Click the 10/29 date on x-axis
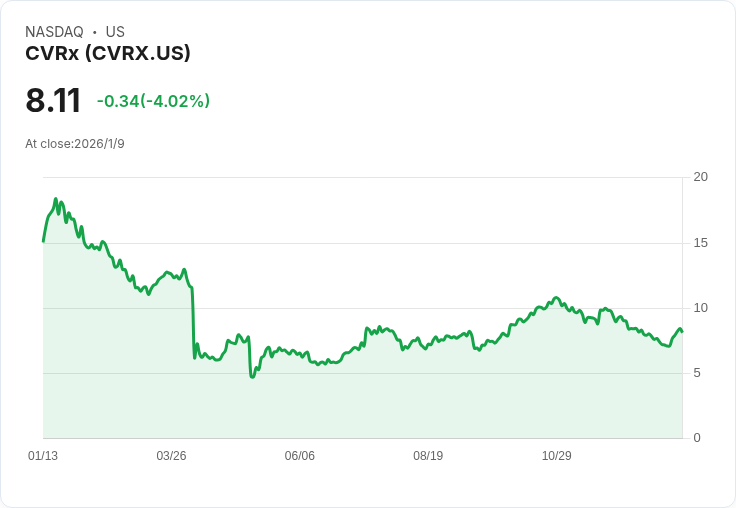Screen dimensions: 736x508 556,456
